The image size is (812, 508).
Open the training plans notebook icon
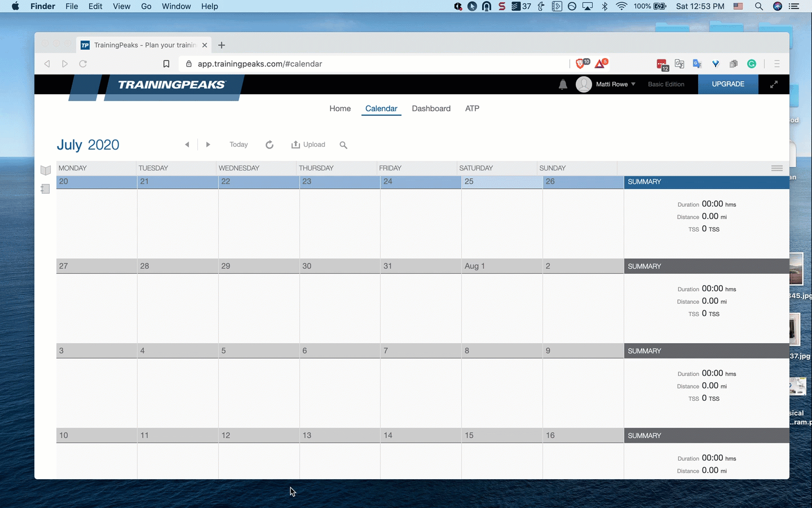[x=46, y=189]
